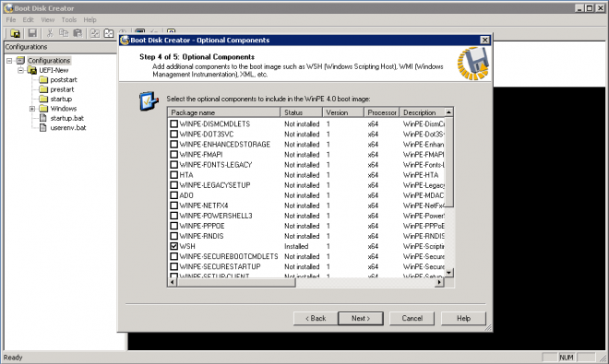Check the WINPE-DOT3SVC package
This screenshot has width=609, height=364.
pos(174,134)
